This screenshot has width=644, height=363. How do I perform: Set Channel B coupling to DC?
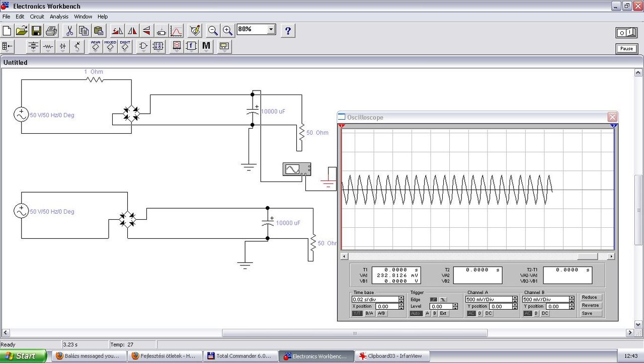(x=545, y=313)
